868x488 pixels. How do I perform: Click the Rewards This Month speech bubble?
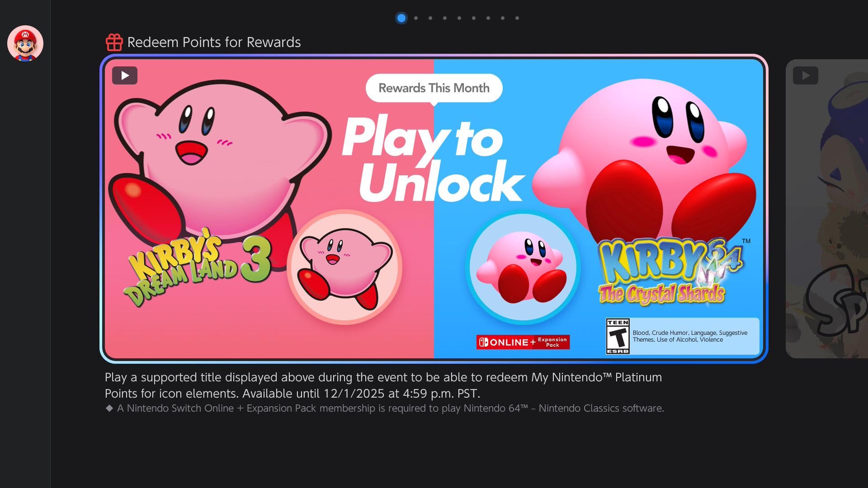point(434,88)
